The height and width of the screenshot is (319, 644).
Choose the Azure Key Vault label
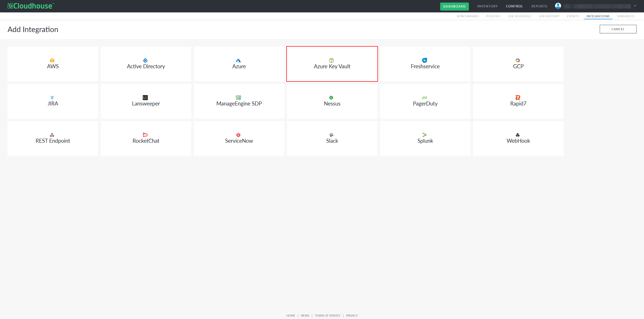coord(332,66)
